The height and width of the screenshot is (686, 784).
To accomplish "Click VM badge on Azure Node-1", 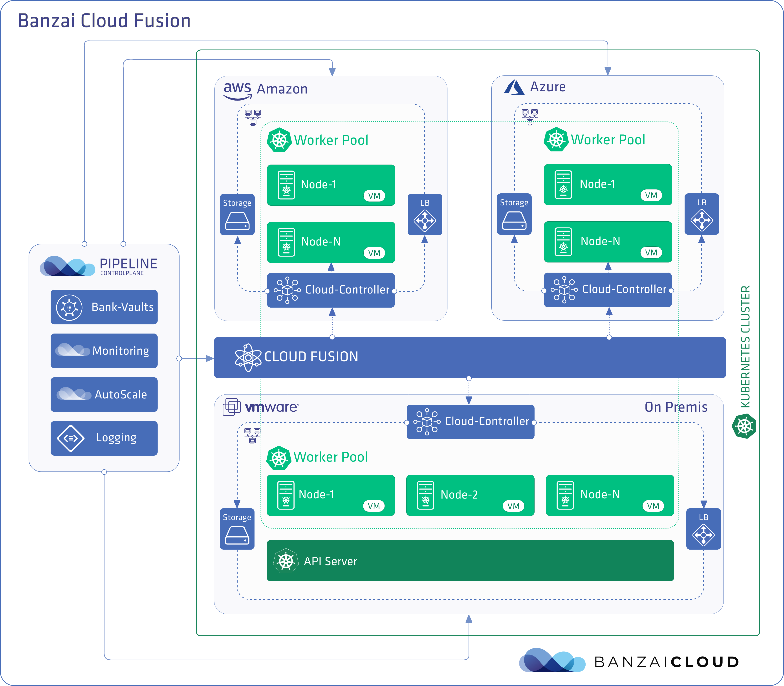I will coord(651,195).
